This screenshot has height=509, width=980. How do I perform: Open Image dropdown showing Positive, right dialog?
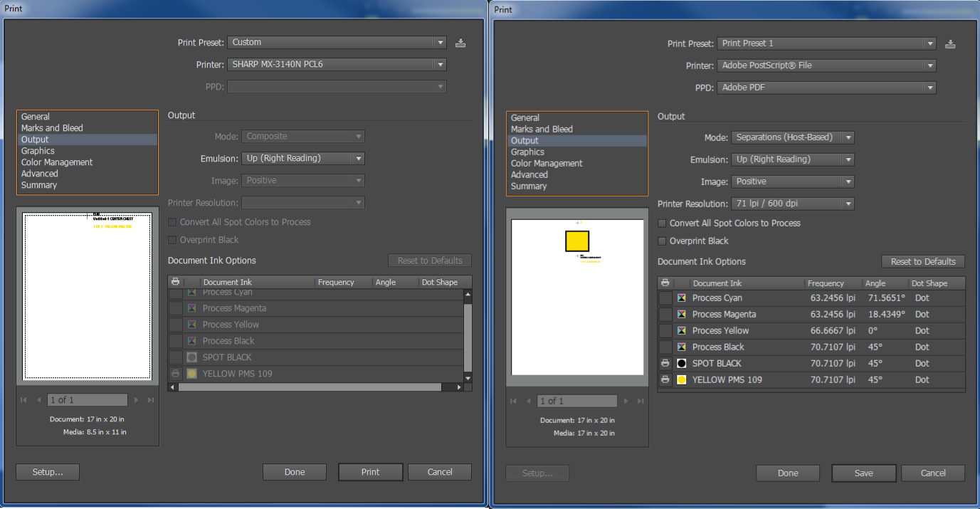(793, 182)
